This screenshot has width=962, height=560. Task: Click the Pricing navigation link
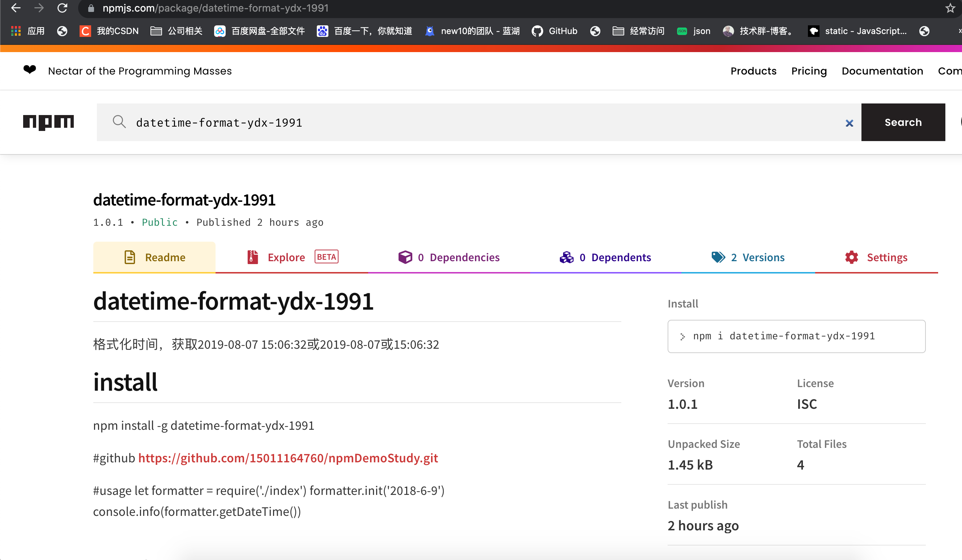[x=809, y=71]
